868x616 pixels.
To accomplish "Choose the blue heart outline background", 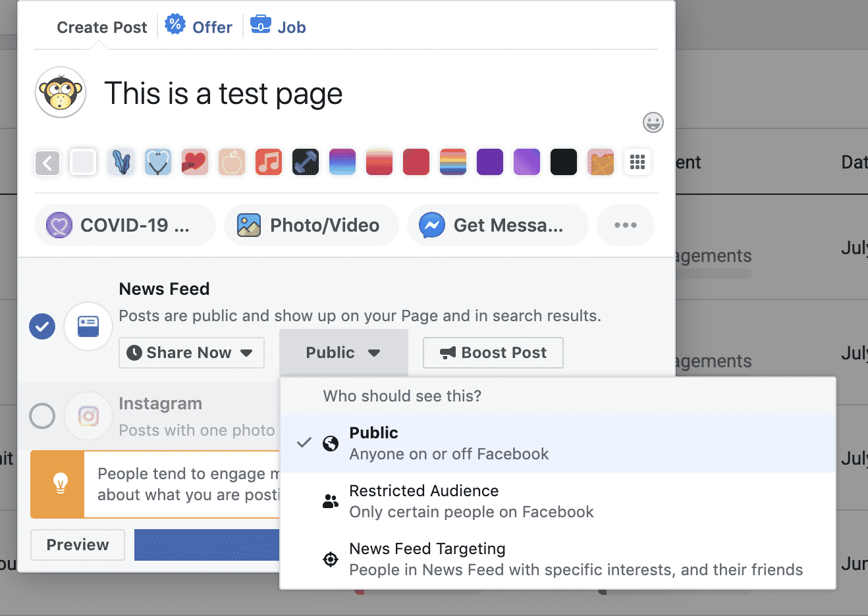I will click(158, 162).
